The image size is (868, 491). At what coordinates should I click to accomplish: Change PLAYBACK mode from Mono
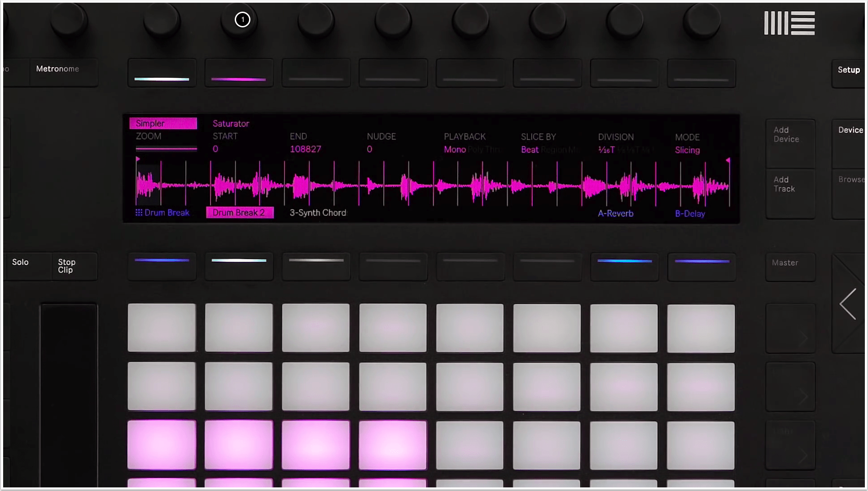coord(455,149)
